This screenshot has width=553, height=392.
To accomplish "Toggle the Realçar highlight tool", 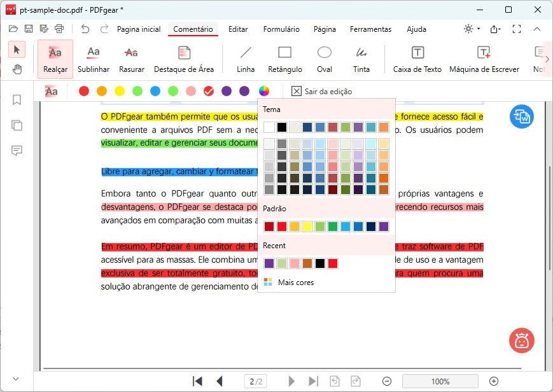I will (55, 59).
